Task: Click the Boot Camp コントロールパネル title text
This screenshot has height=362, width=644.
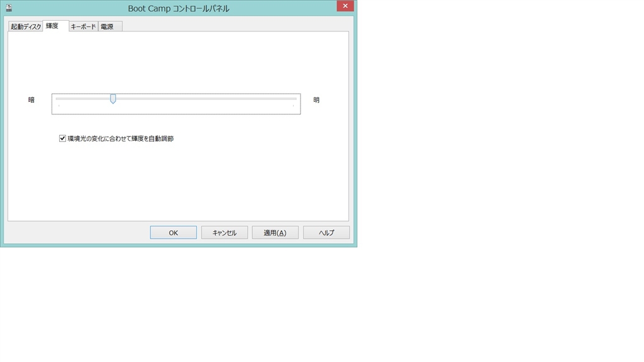Action: tap(179, 9)
